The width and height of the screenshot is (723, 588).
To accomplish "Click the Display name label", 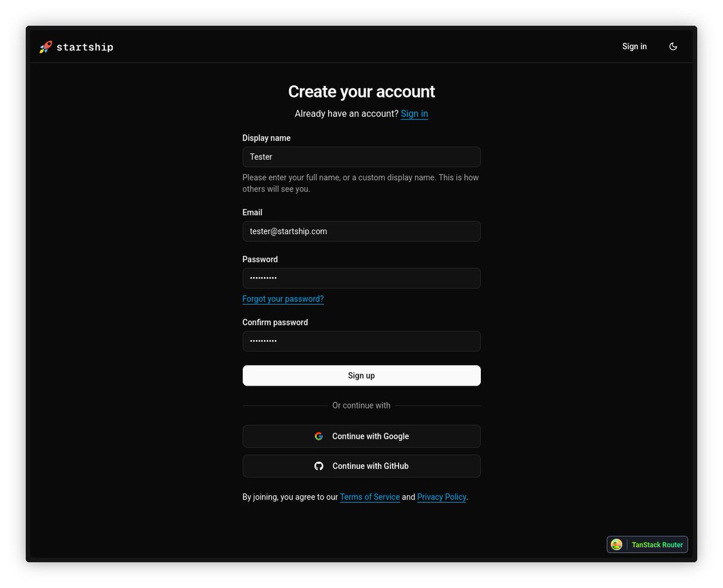I will click(266, 138).
